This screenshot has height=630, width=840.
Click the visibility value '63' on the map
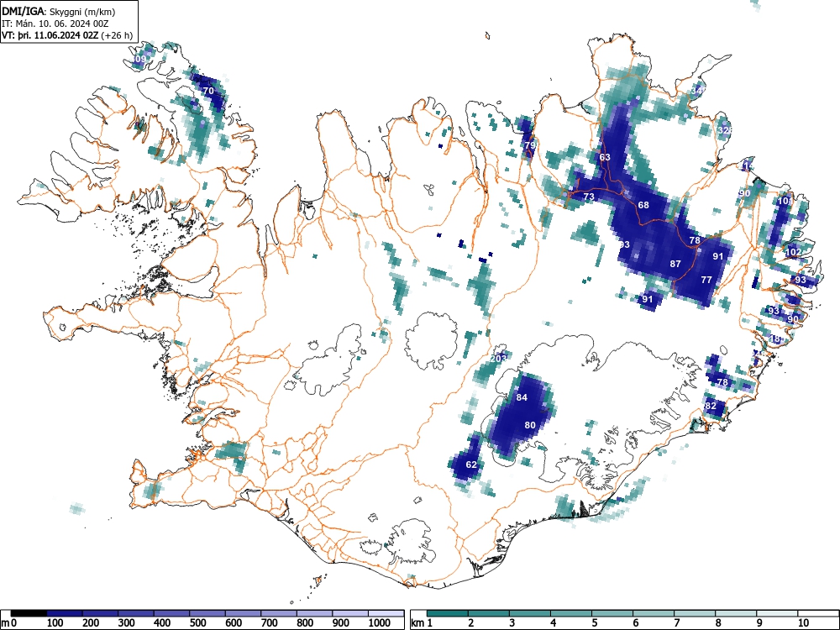[605, 158]
